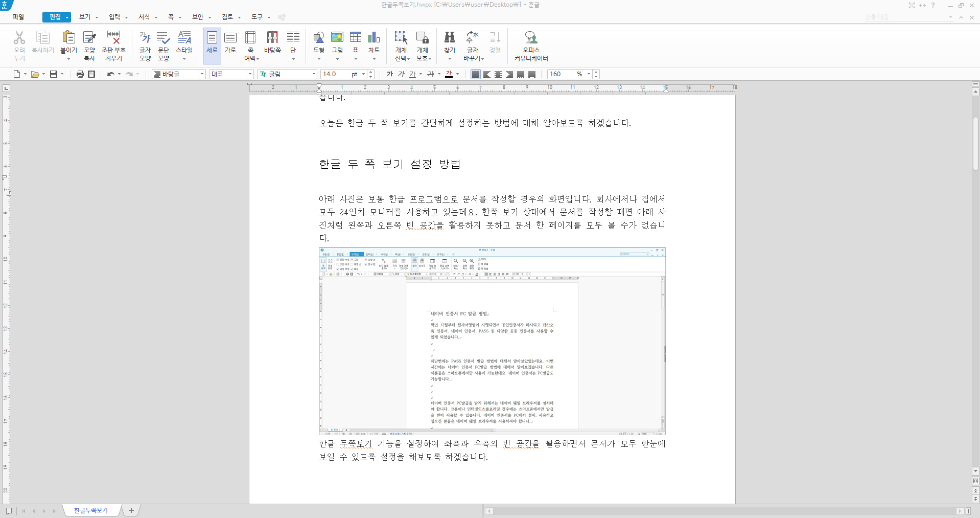Open the 대표 language dropdown
The height and width of the screenshot is (518, 980).
pyautogui.click(x=250, y=74)
